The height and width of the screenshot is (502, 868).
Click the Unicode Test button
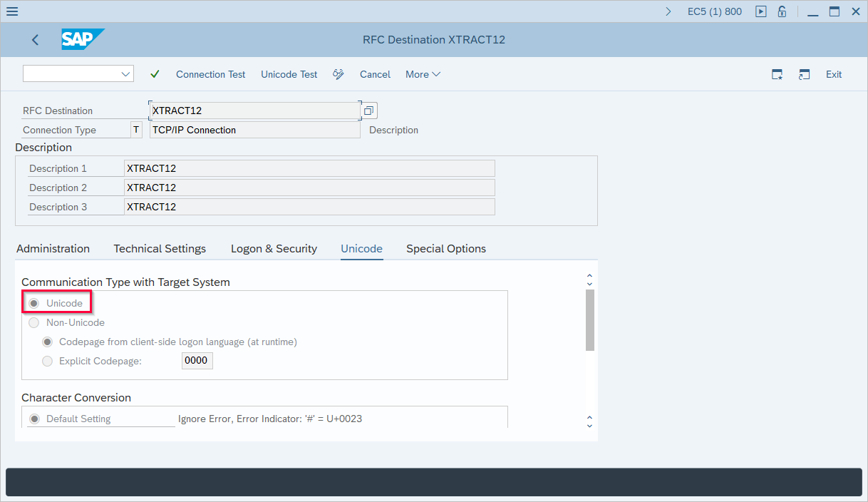click(x=289, y=74)
